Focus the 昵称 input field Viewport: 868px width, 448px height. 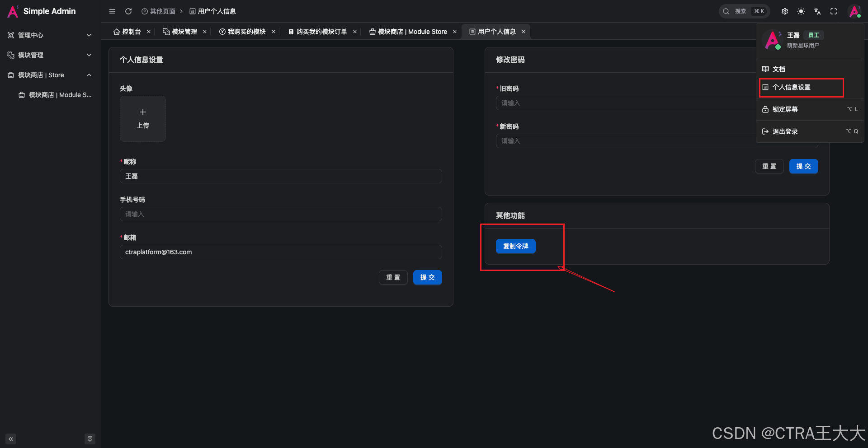[x=281, y=176]
